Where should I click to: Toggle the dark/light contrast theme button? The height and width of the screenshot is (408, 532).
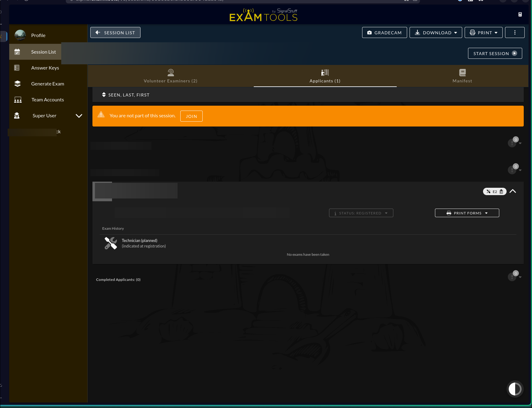click(515, 389)
